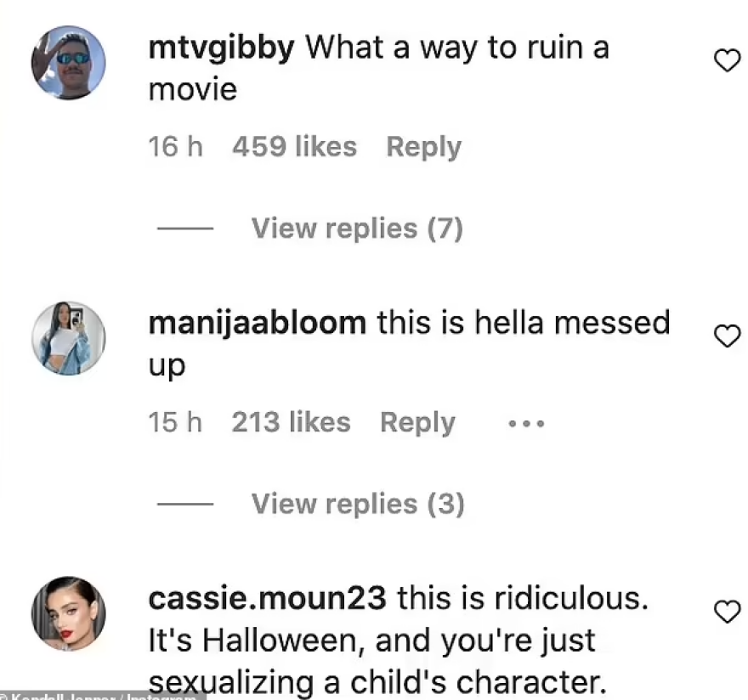The image size is (748, 700).
Task: Tap manijaabloom's avatar photo
Action: pyautogui.click(x=68, y=338)
